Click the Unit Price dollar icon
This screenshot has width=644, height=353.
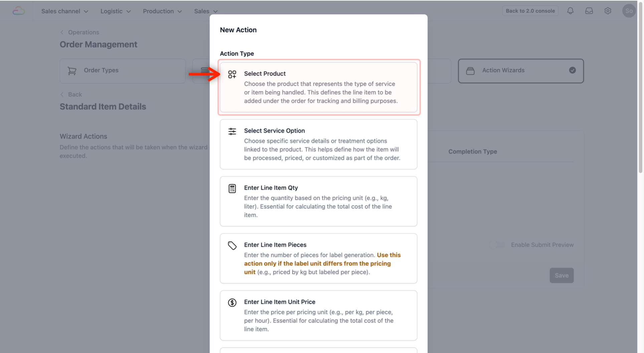coord(232,303)
